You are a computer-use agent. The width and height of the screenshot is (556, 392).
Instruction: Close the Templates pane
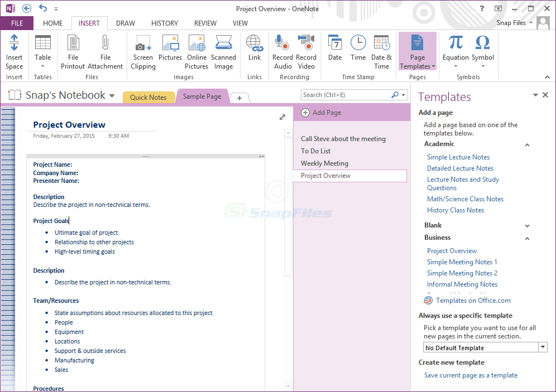point(545,95)
